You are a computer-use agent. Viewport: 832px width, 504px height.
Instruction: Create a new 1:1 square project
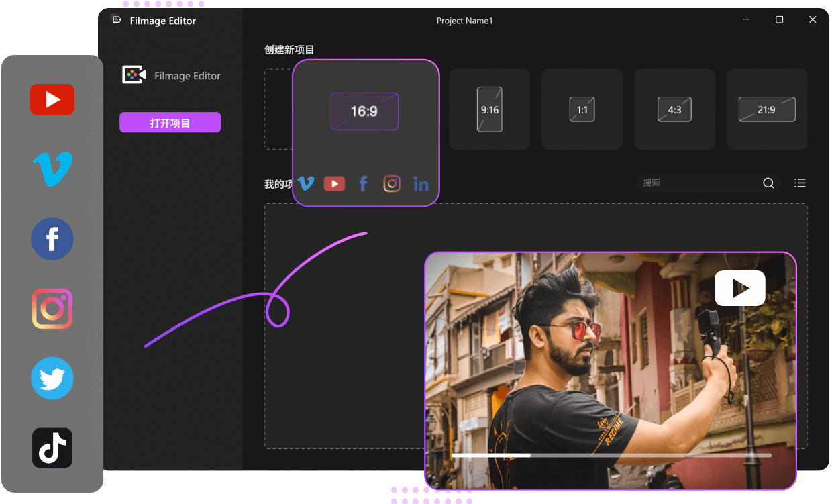[x=582, y=109]
